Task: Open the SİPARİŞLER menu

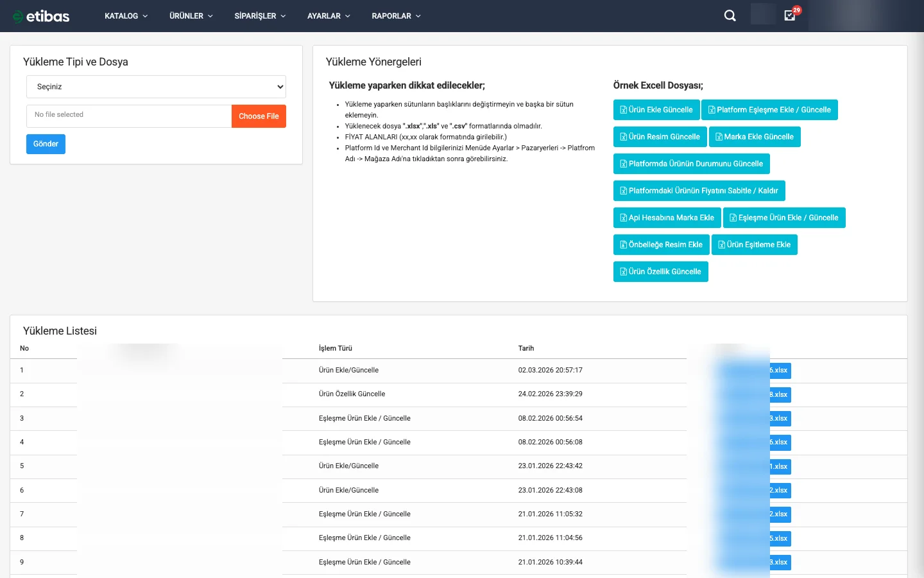Action: click(x=259, y=16)
